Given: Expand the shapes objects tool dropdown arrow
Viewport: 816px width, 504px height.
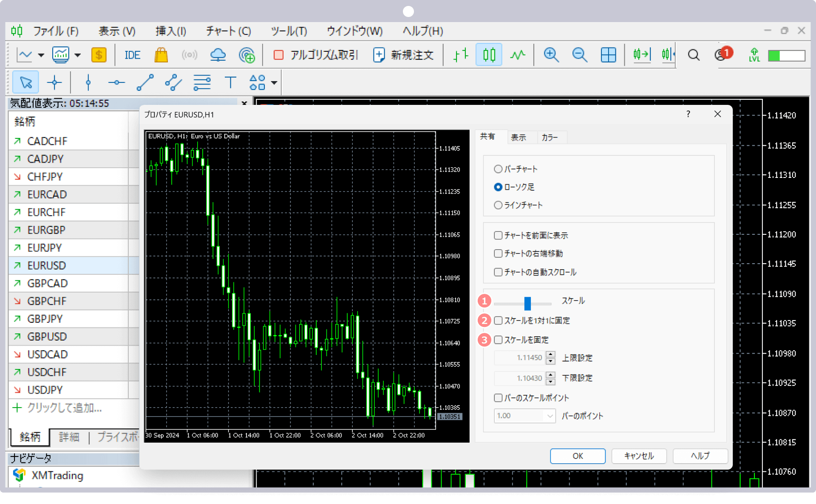Looking at the screenshot, I should [x=274, y=83].
